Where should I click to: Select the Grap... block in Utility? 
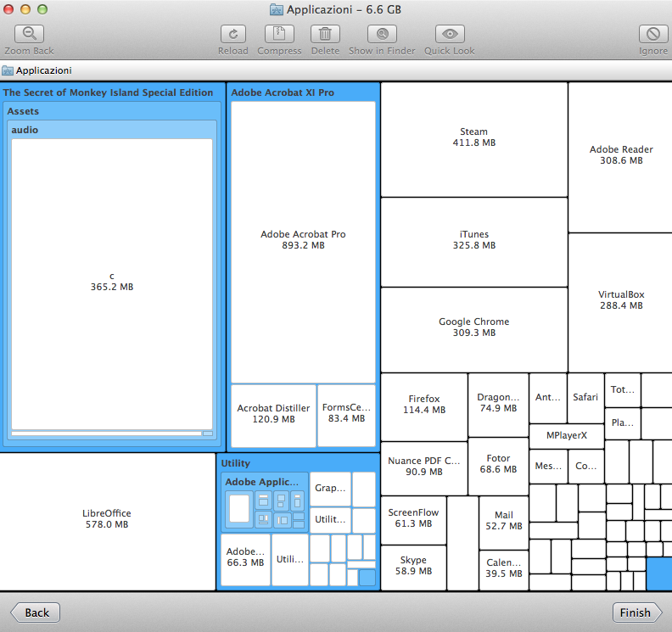click(330, 489)
